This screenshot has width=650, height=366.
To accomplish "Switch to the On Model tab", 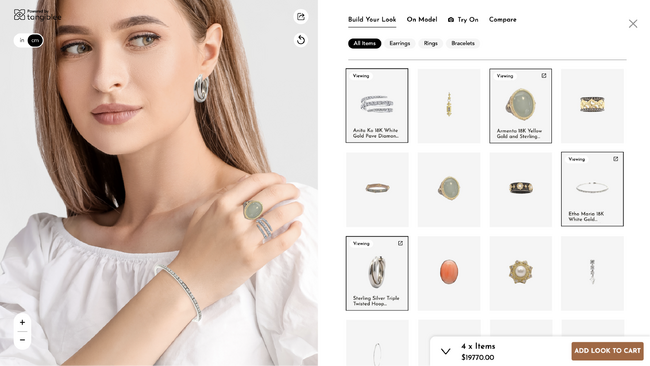I will (422, 19).
